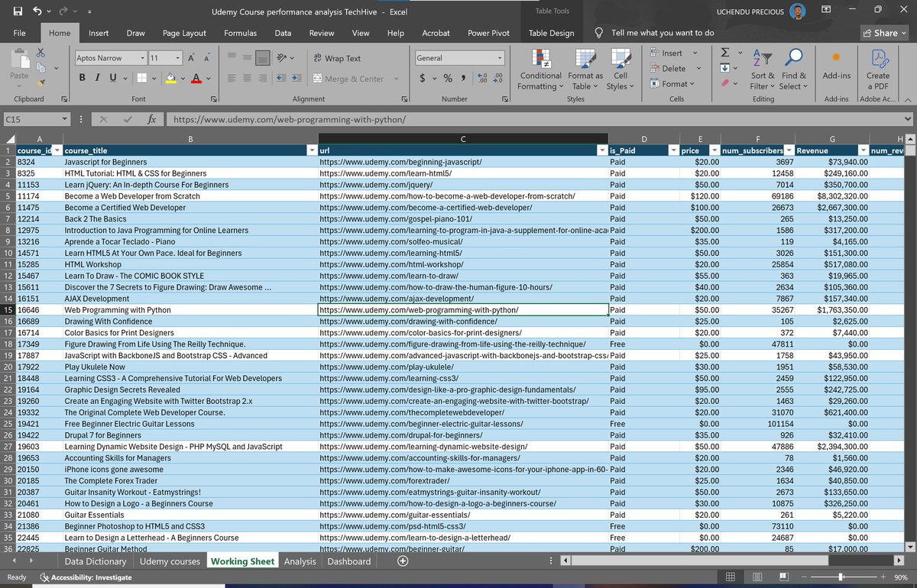Viewport: 917px width, 588px height.
Task: Click the Save icon in title bar
Action: 18,11
